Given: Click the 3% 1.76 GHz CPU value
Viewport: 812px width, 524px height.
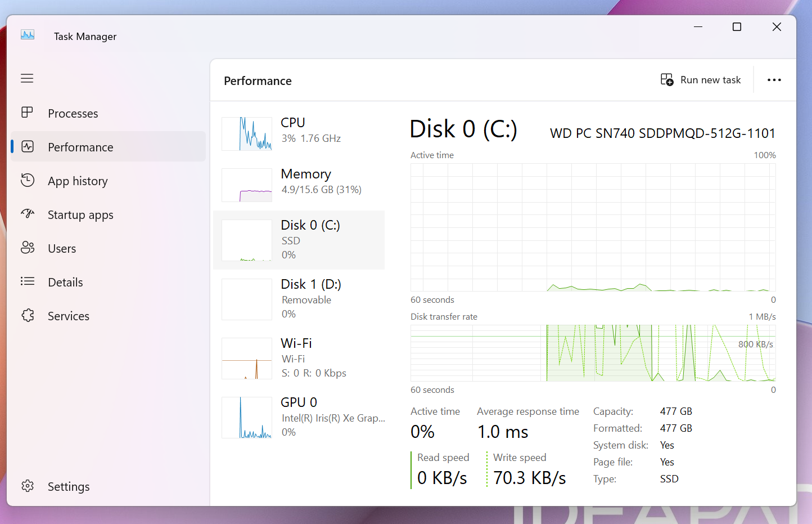Looking at the screenshot, I should point(312,138).
